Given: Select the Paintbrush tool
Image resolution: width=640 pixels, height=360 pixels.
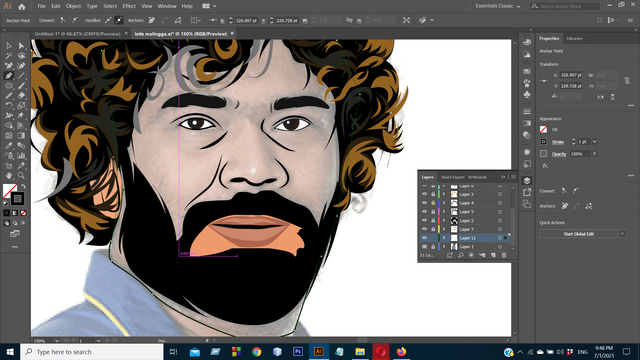Looking at the screenshot, I should click(x=21, y=86).
